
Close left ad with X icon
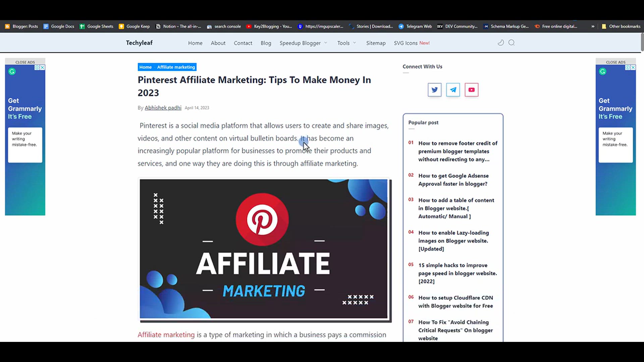click(x=42, y=67)
